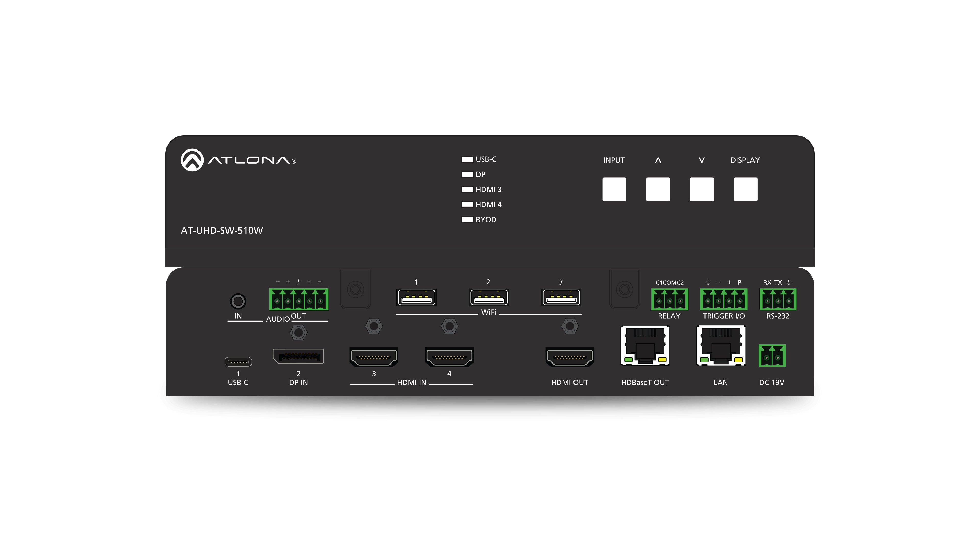Click the WiFi USB port 1
Image resolution: width=980 pixels, height=552 pixels.
point(416,297)
